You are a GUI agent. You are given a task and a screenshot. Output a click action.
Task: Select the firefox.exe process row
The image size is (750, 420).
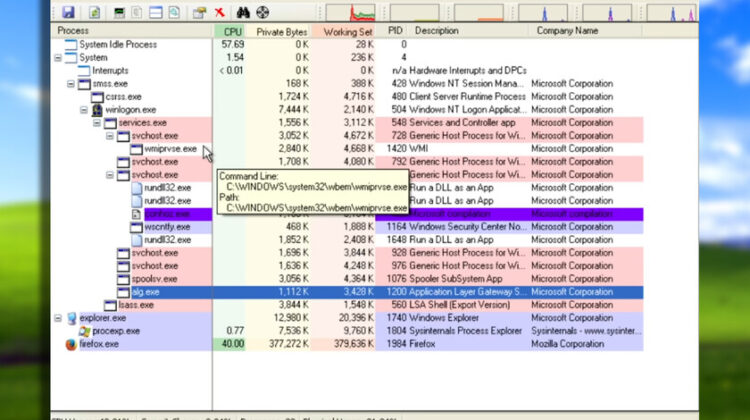[347, 344]
